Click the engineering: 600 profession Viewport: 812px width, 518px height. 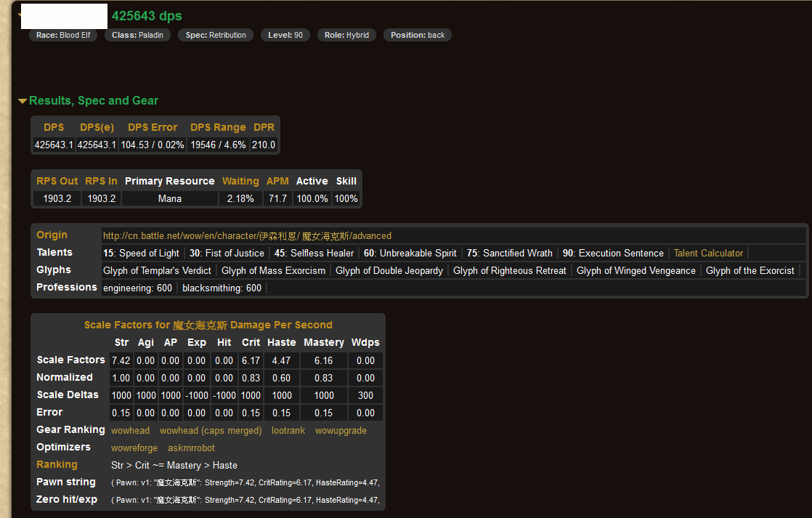tap(137, 288)
